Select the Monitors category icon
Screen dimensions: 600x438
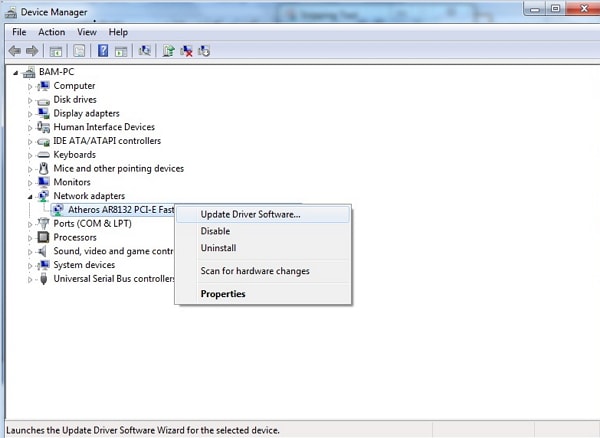point(43,182)
